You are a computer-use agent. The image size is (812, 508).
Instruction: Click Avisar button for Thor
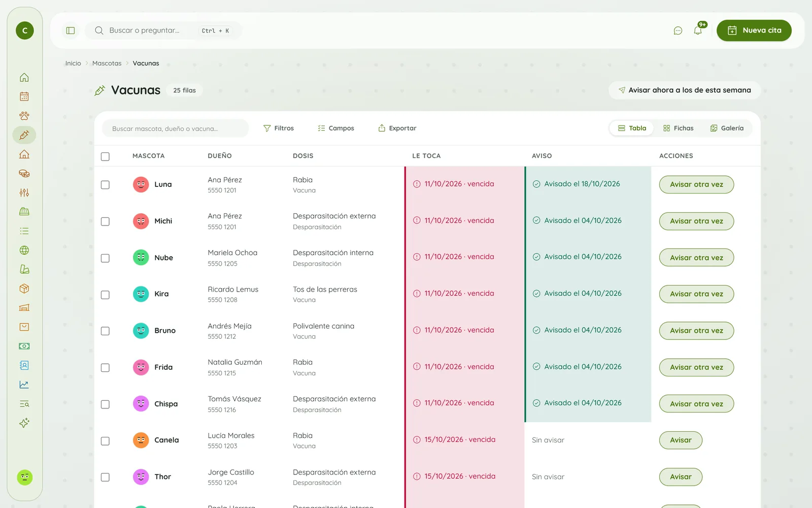[x=681, y=477]
